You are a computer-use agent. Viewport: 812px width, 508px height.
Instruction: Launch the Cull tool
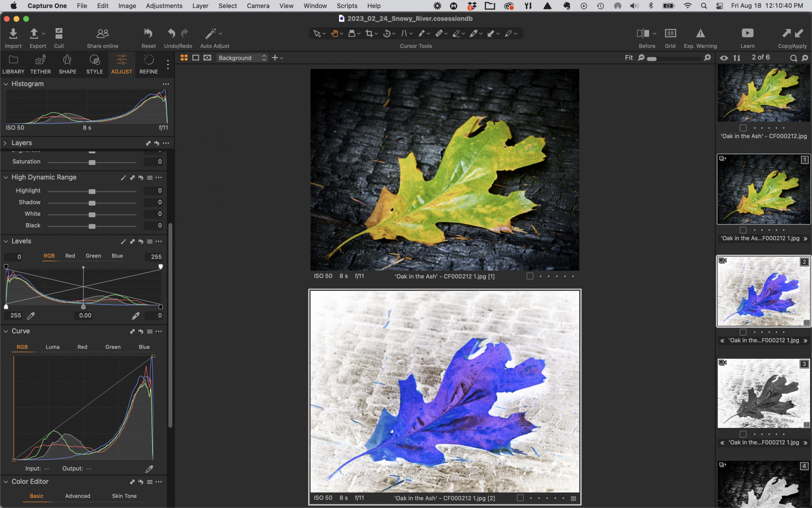59,33
